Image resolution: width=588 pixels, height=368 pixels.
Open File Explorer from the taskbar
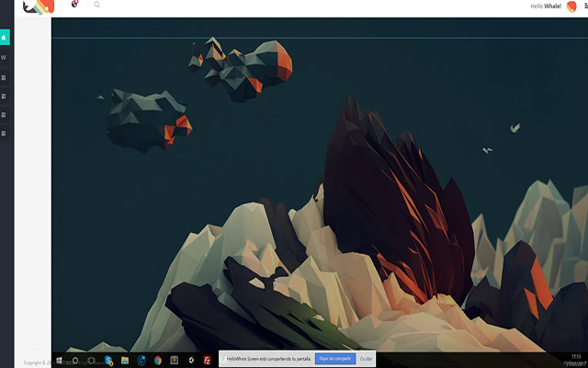pos(125,361)
